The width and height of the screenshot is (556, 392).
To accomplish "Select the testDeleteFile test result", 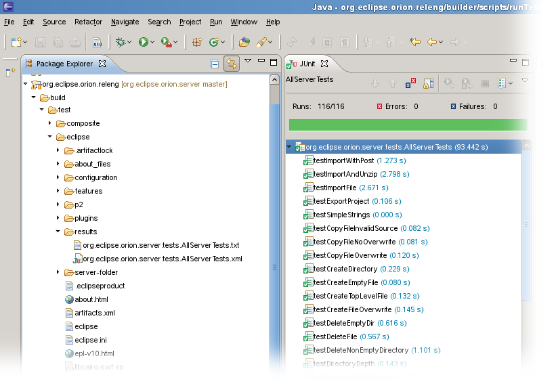I will click(x=346, y=336).
